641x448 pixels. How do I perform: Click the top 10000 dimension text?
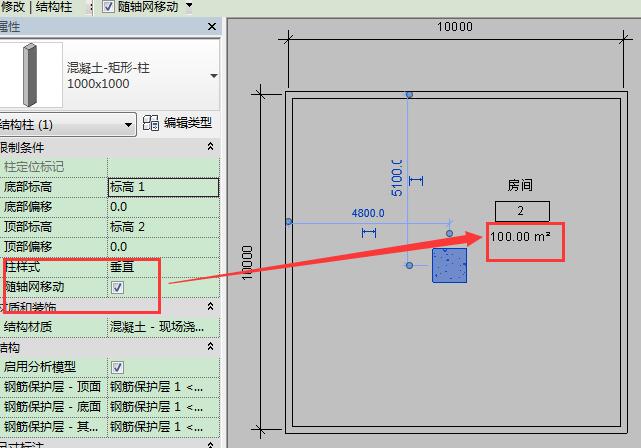click(x=455, y=27)
